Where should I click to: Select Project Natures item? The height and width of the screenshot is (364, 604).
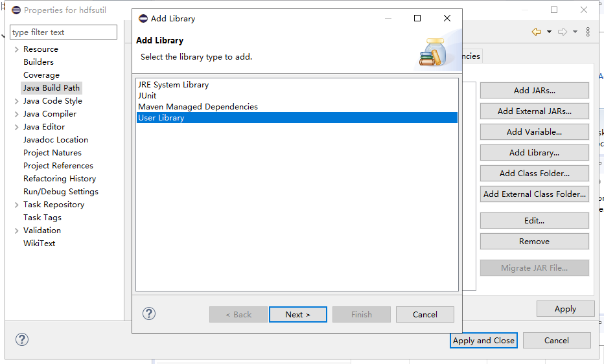(x=52, y=153)
